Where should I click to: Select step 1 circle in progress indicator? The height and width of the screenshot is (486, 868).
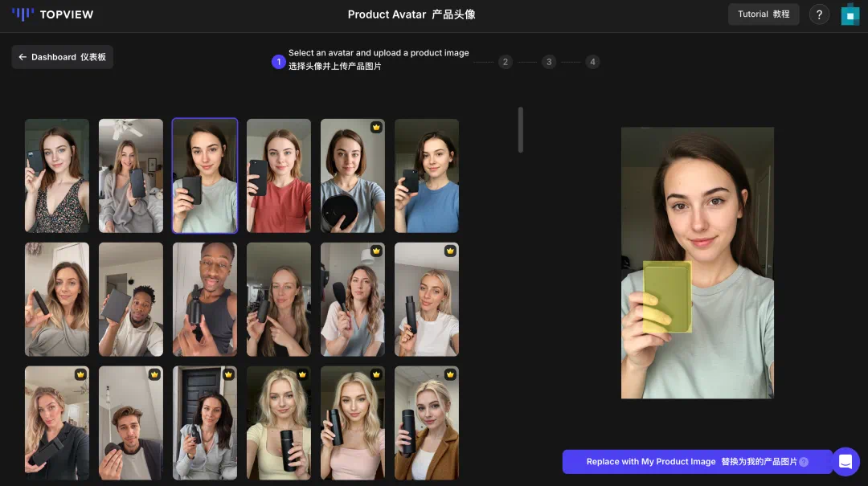(x=279, y=62)
